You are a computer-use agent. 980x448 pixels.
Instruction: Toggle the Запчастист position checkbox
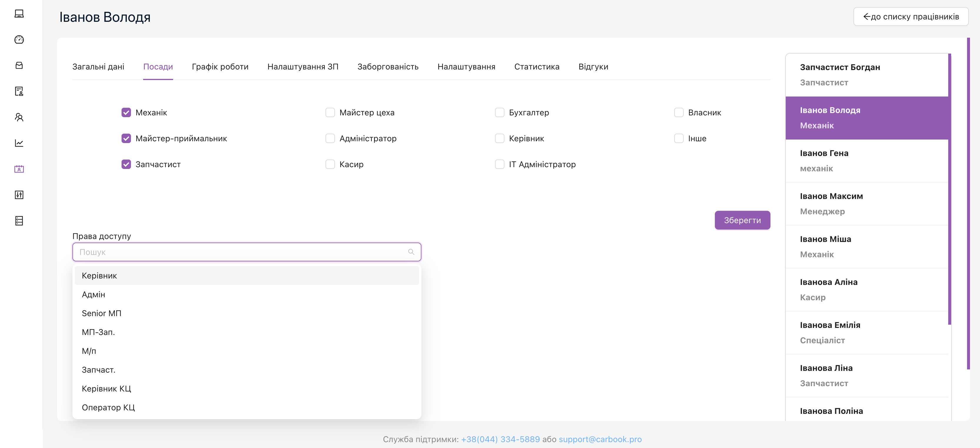coord(125,164)
